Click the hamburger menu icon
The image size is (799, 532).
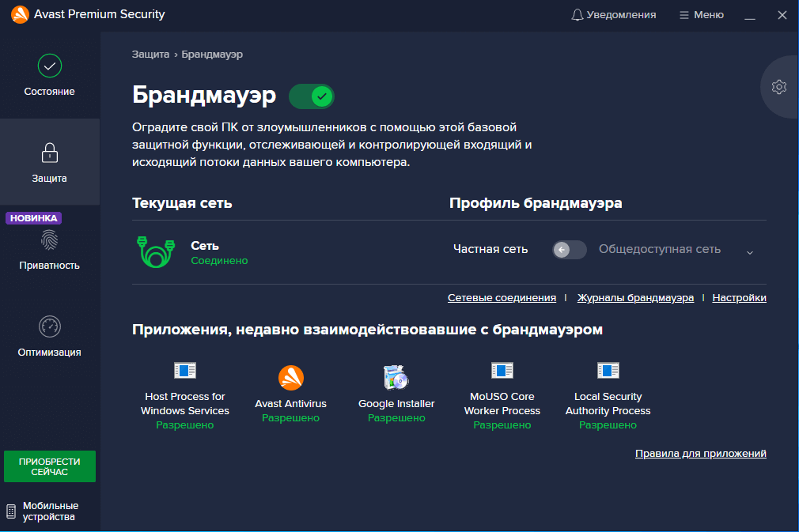tap(684, 15)
